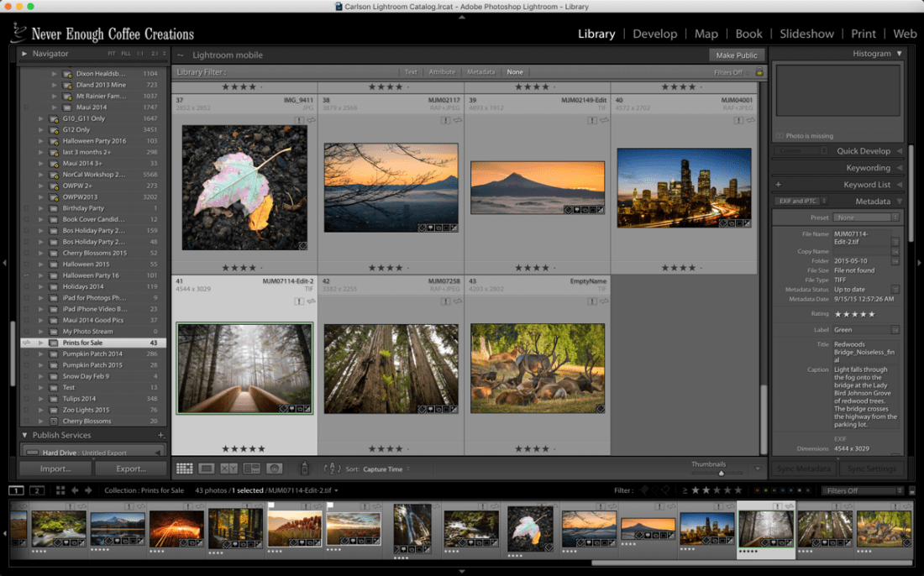Select the Painter spray can tool
The image size is (924, 576).
click(304, 469)
